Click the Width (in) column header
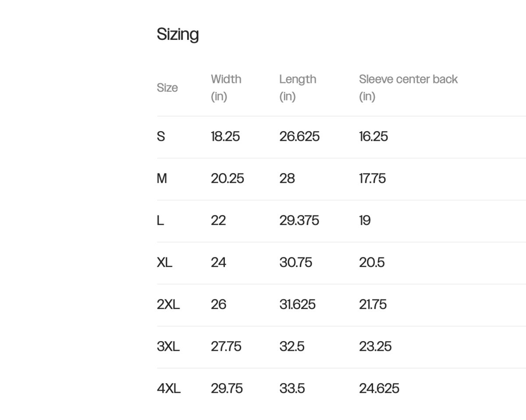 226,87
